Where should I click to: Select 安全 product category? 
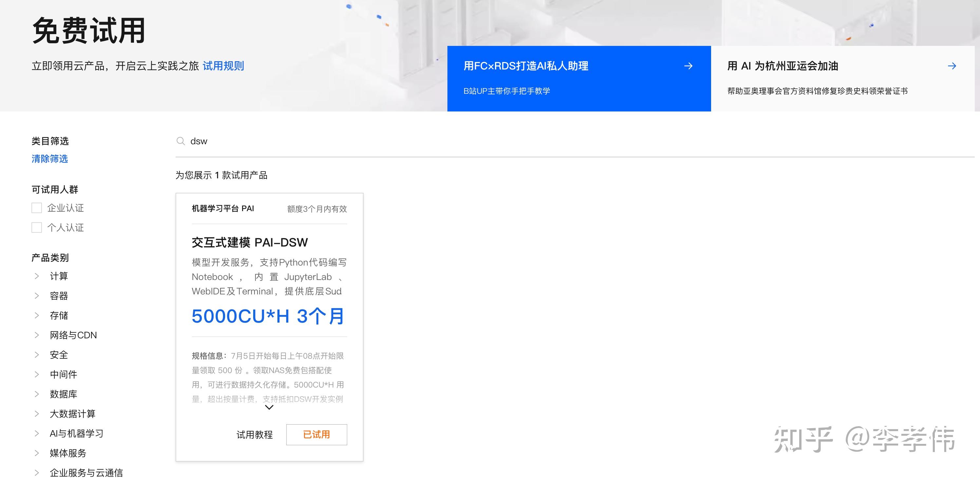tap(59, 355)
